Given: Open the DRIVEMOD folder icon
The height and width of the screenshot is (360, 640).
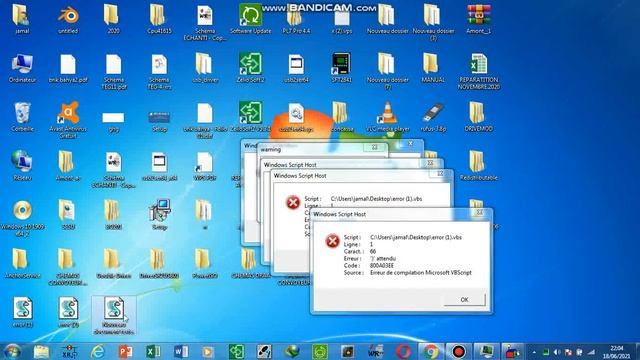Looking at the screenshot, I should [x=479, y=117].
